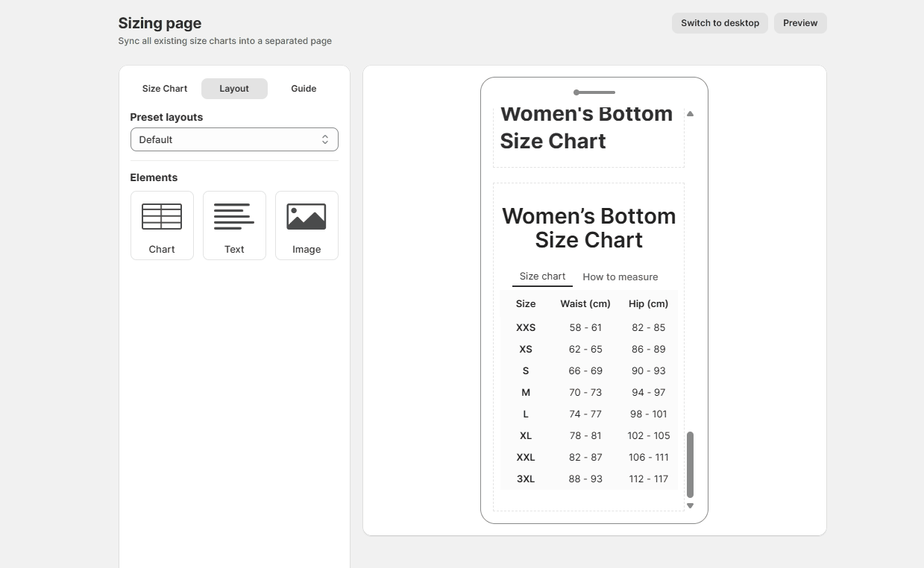
Task: Click the Hip (cm) column header
Action: (x=648, y=303)
